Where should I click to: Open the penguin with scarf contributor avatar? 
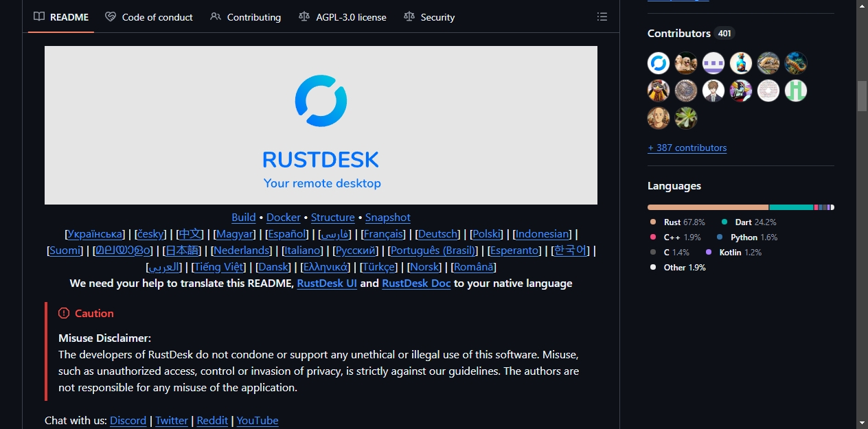point(659,91)
